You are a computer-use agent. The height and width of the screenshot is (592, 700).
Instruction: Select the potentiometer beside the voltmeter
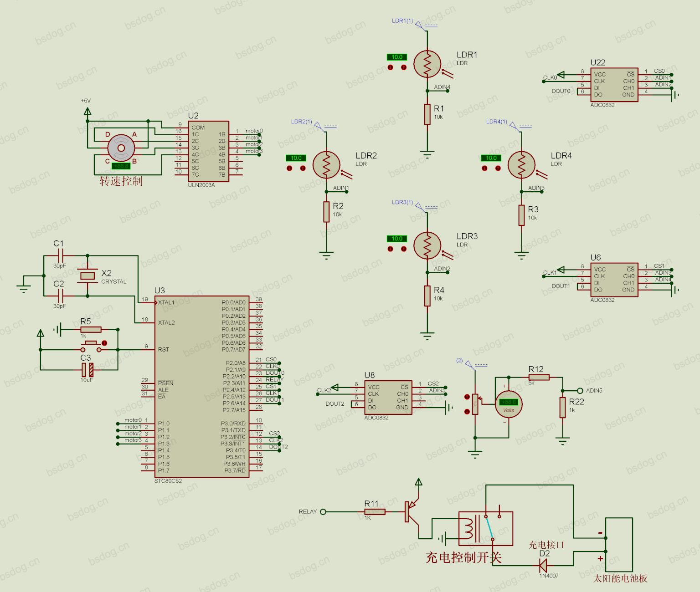tap(475, 404)
